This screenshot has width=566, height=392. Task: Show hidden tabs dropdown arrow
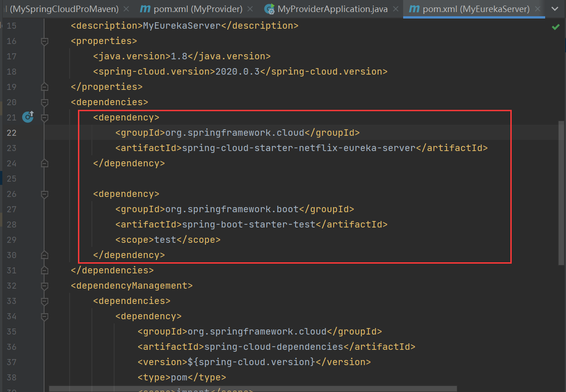point(555,9)
